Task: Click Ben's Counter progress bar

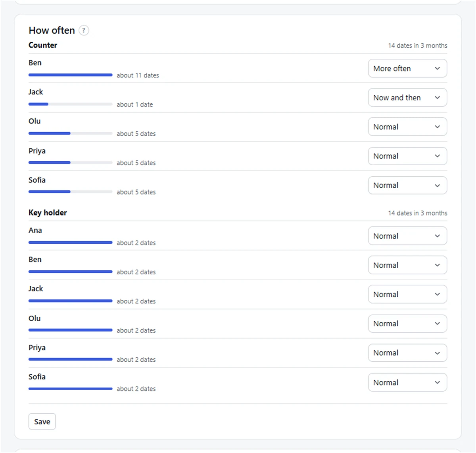Action: point(70,75)
